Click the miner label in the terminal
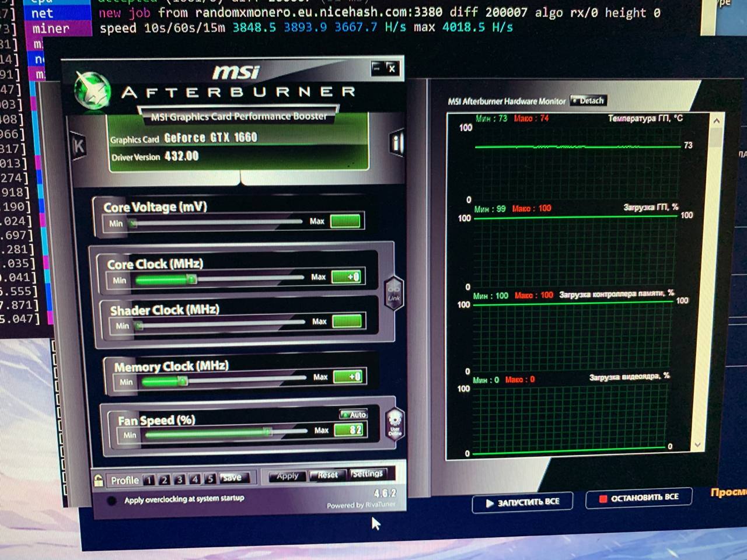Viewport: 747px width, 560px height. pos(51,28)
